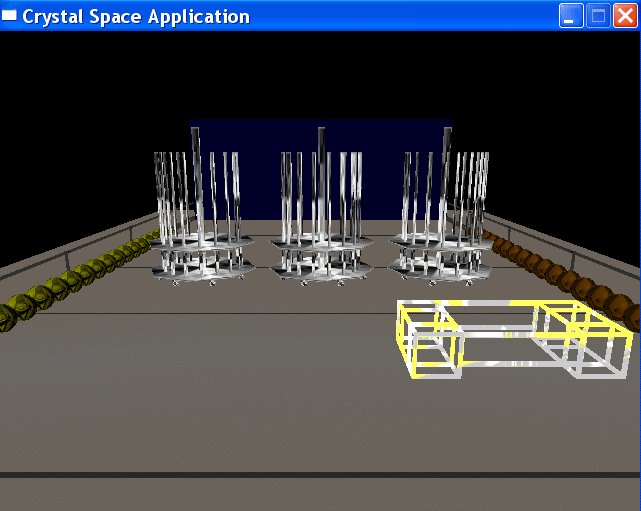Minimize the Crystal Space Application window
The image size is (641, 511).
[x=571, y=16]
